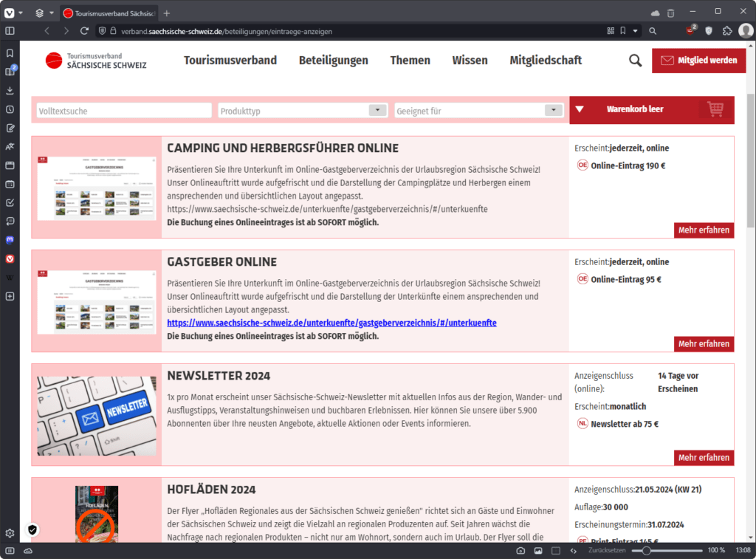Click the Mitglied werden button

tap(698, 61)
